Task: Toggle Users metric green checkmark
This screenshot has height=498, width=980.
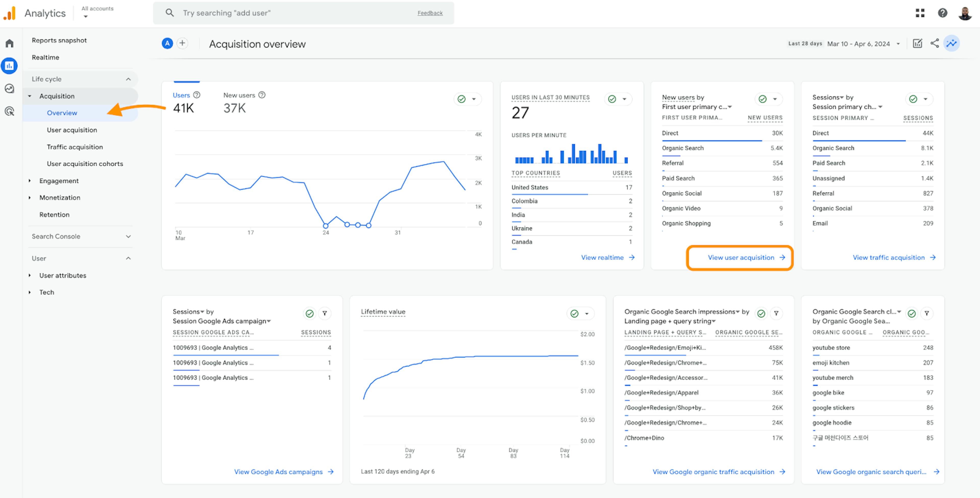Action: click(x=461, y=99)
